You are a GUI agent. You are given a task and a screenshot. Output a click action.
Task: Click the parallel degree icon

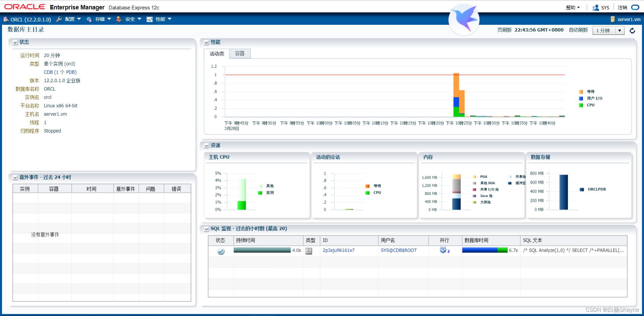click(x=443, y=250)
